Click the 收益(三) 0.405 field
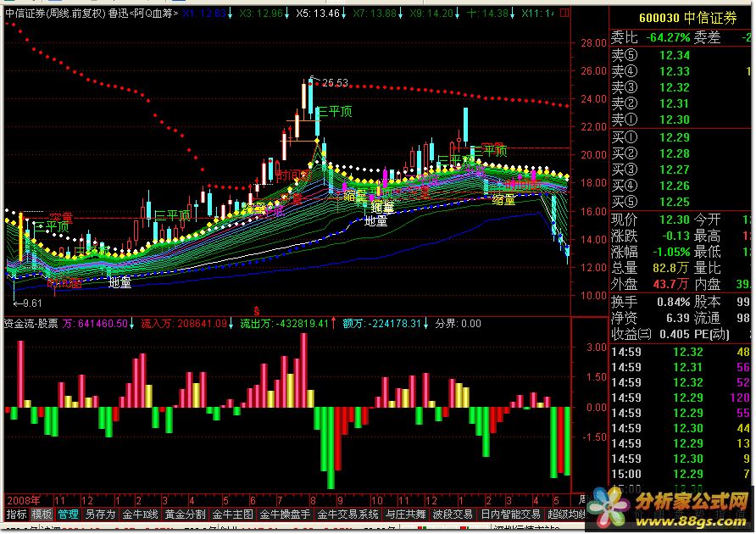The image size is (756, 534). [651, 334]
